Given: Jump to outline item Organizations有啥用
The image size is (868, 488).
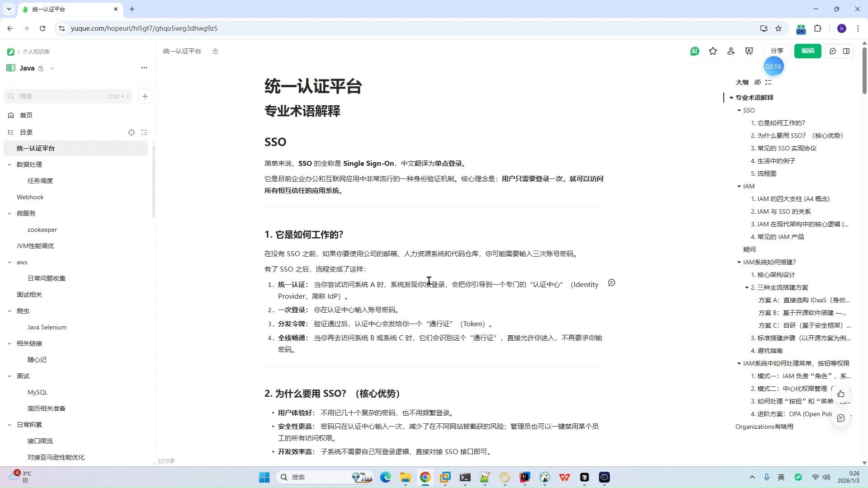Looking at the screenshot, I should [764, 427].
